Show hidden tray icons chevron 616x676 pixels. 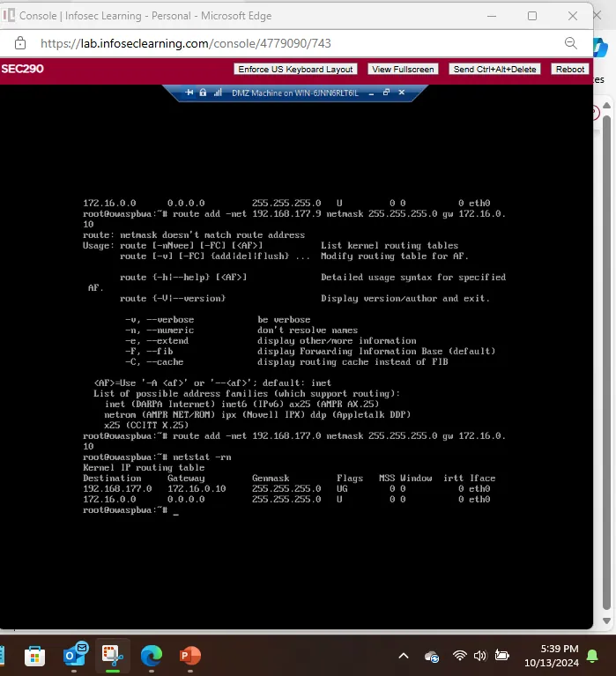point(404,656)
